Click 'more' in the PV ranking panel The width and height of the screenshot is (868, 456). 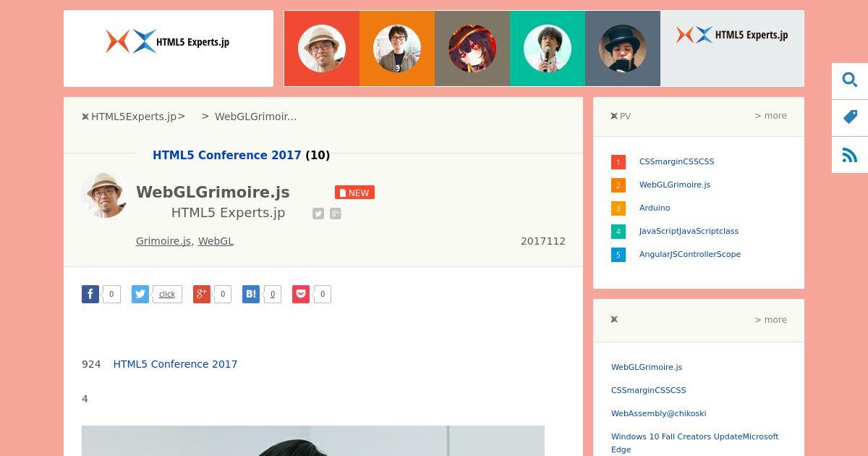click(770, 116)
